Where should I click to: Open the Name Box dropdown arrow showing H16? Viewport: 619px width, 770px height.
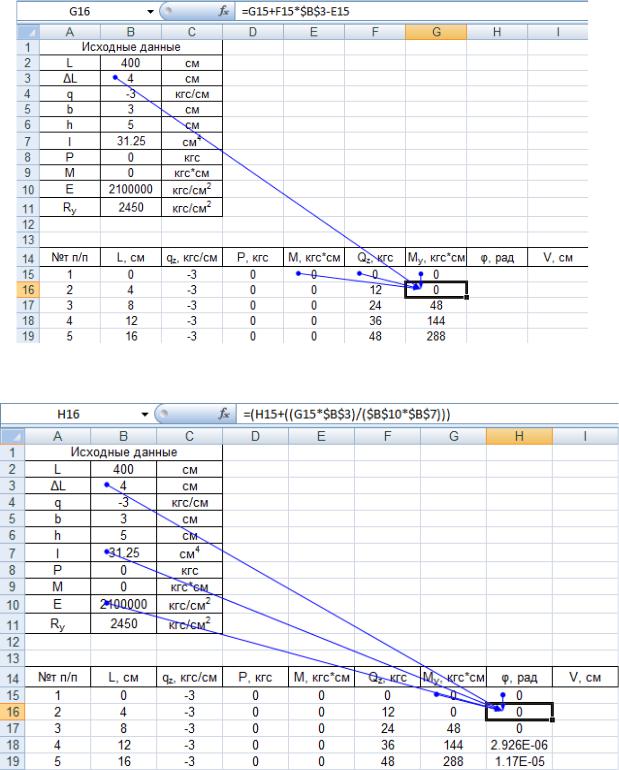[x=145, y=414]
